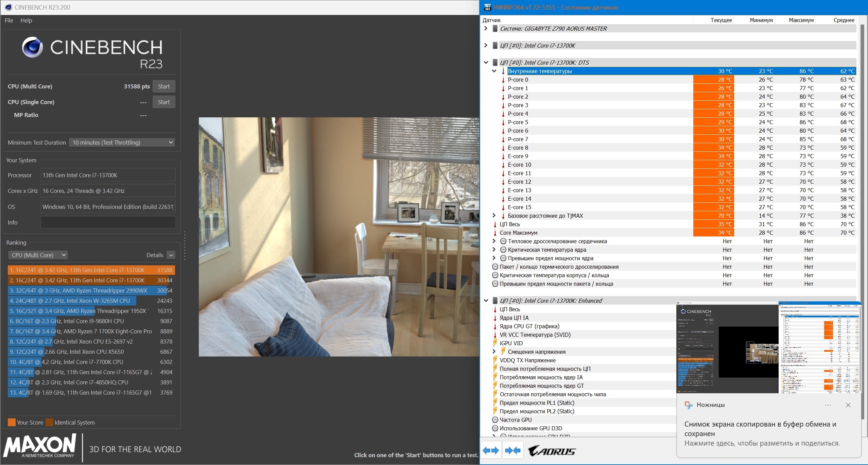Image resolution: width=868 pixels, height=465 pixels.
Task: Click the clock icon beside Частота GPU
Action: pos(495,420)
